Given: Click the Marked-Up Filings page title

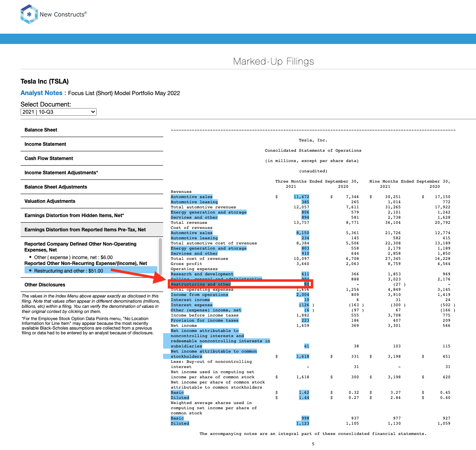Looking at the screenshot, I should pyautogui.click(x=274, y=61).
